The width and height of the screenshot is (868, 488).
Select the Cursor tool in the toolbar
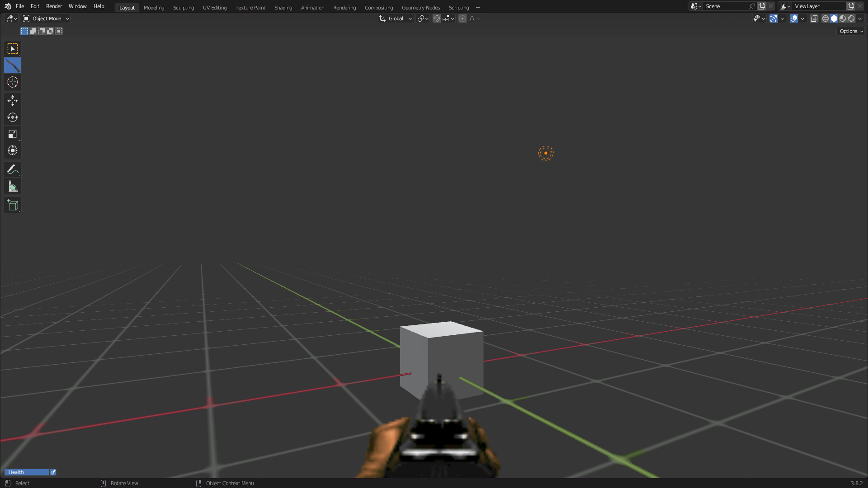[12, 82]
